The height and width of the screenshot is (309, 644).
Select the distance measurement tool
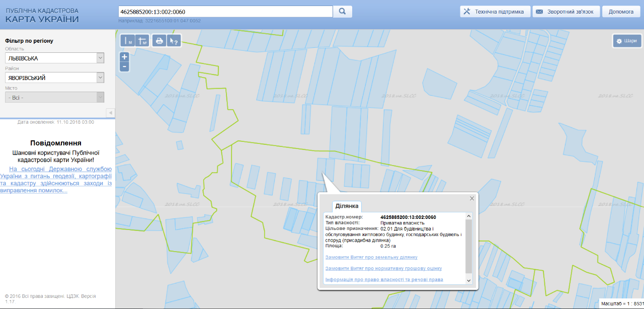point(128,41)
